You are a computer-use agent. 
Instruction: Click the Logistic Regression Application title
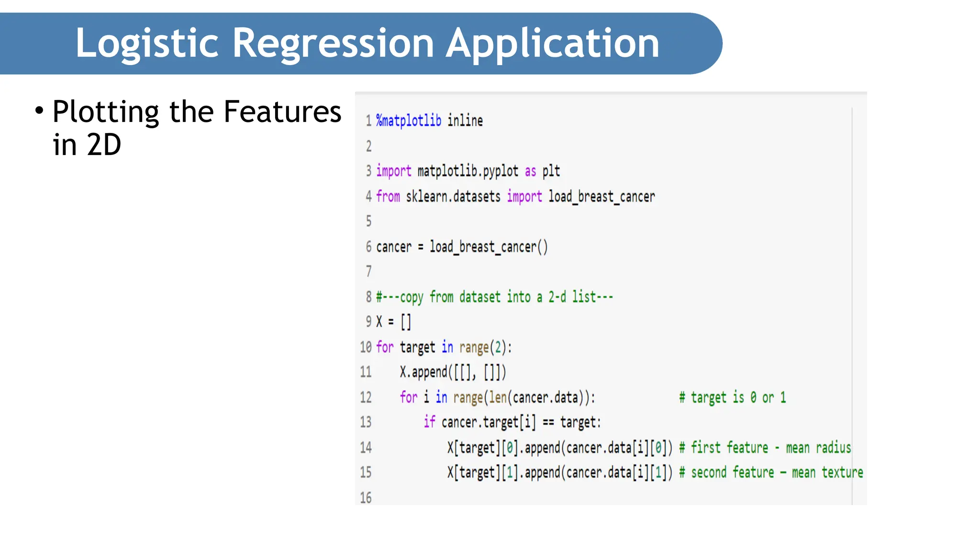tap(367, 43)
